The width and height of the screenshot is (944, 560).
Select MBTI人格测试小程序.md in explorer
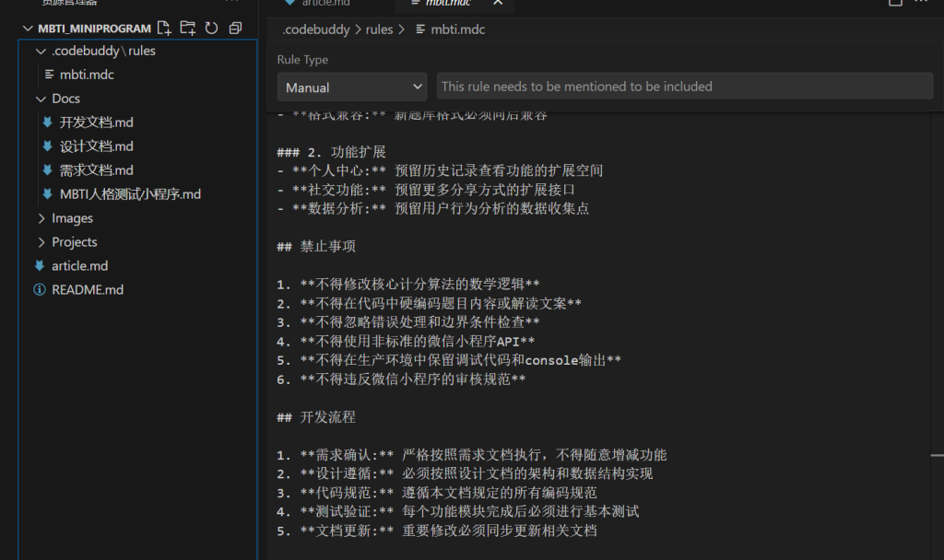pyautogui.click(x=130, y=194)
